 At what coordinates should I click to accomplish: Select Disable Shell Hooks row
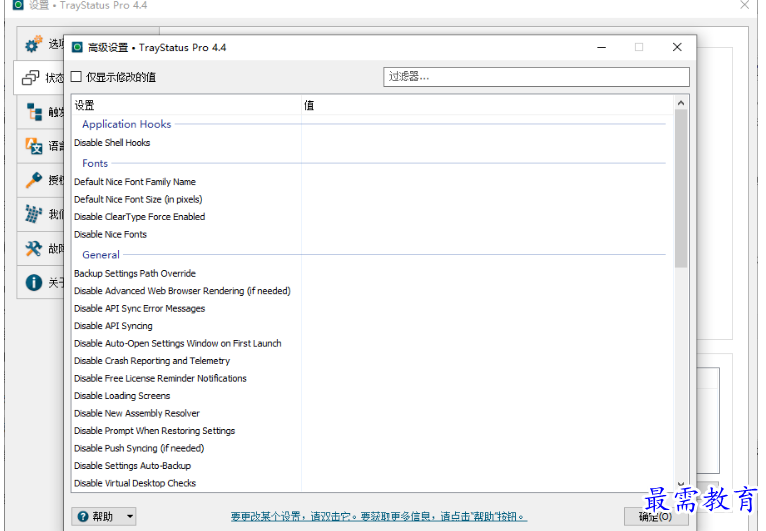373,143
